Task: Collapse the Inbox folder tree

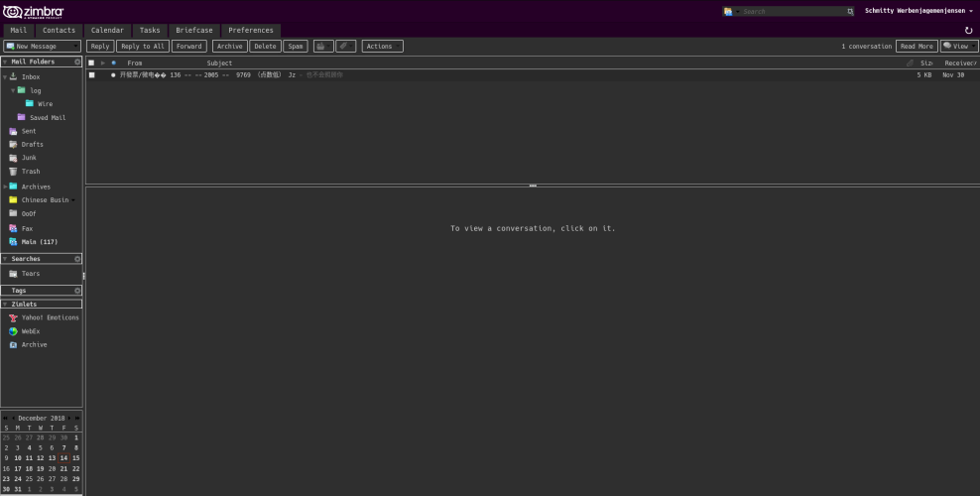Action: [5, 77]
